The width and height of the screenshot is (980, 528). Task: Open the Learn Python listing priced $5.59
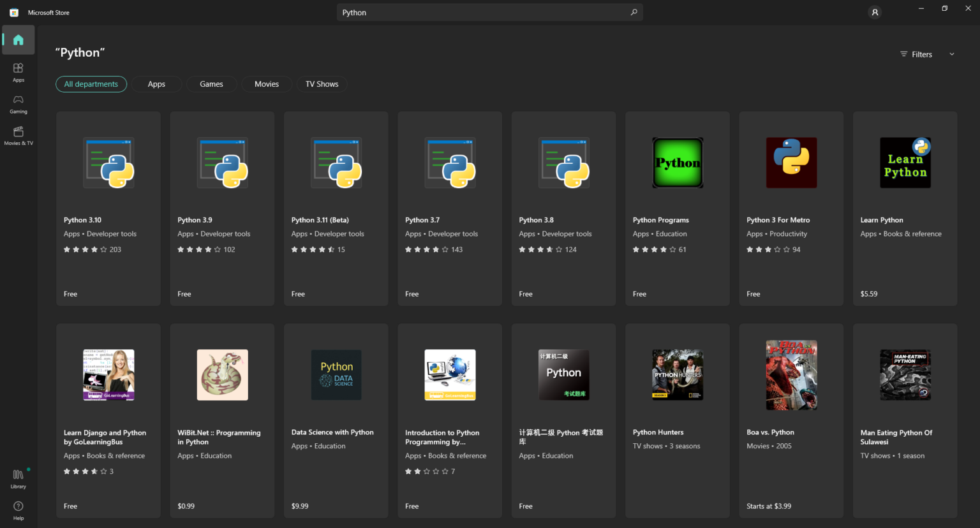tap(905, 209)
